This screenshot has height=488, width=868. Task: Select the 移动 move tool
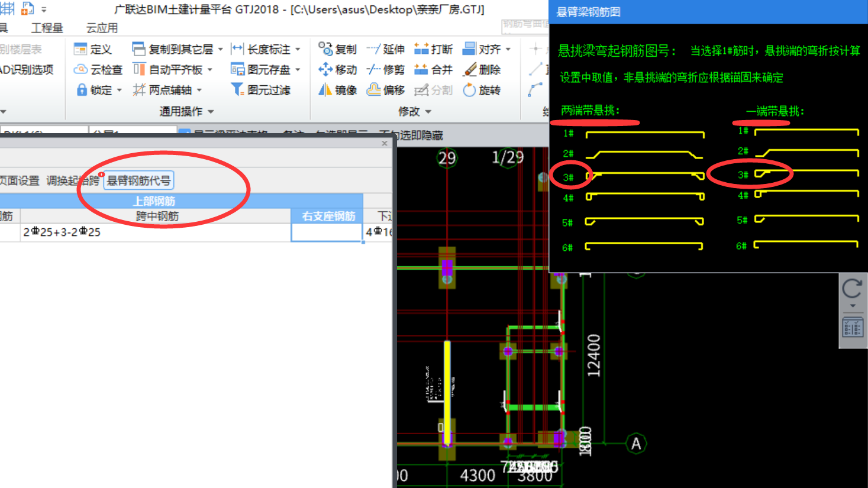(x=337, y=70)
